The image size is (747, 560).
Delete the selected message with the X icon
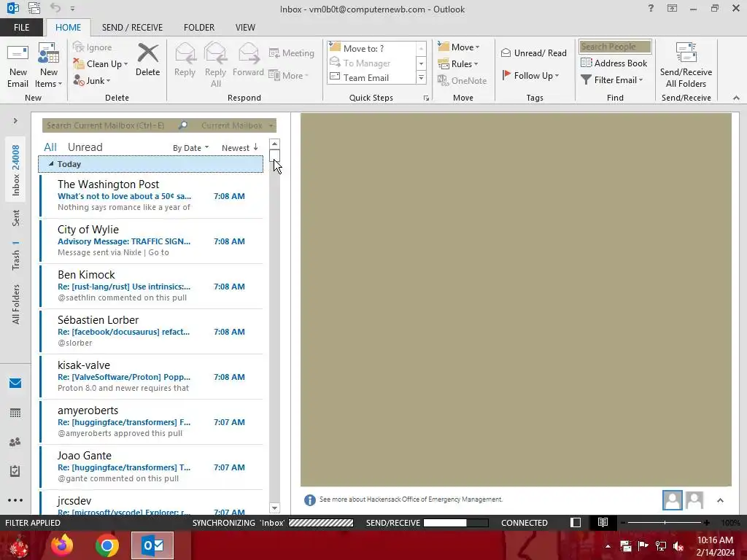click(147, 60)
